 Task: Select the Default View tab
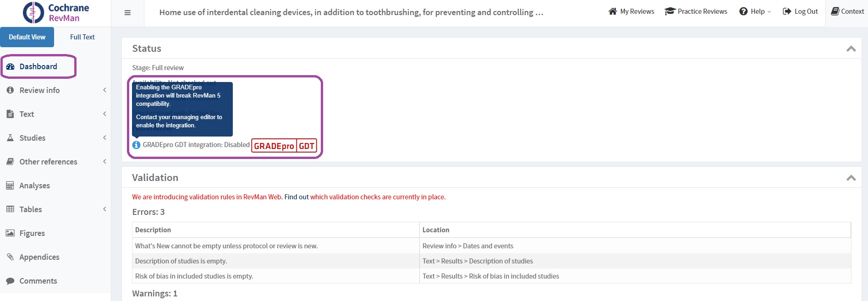(x=27, y=37)
